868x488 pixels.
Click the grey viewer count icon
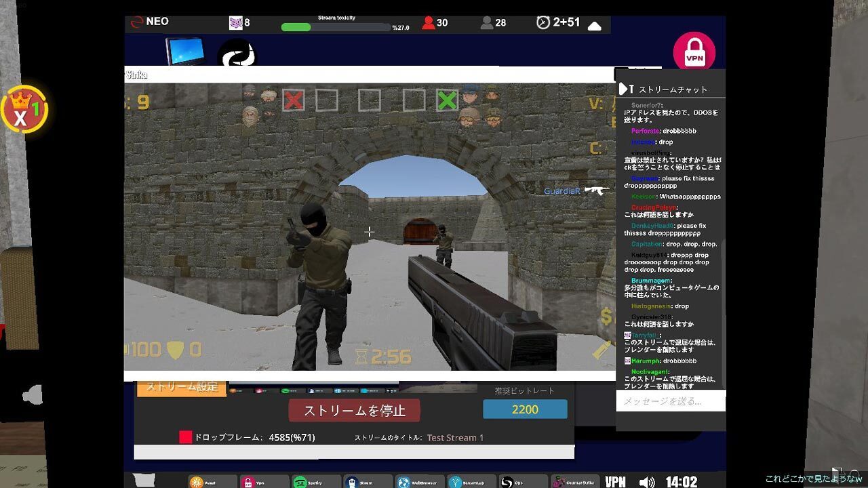[x=486, y=22]
